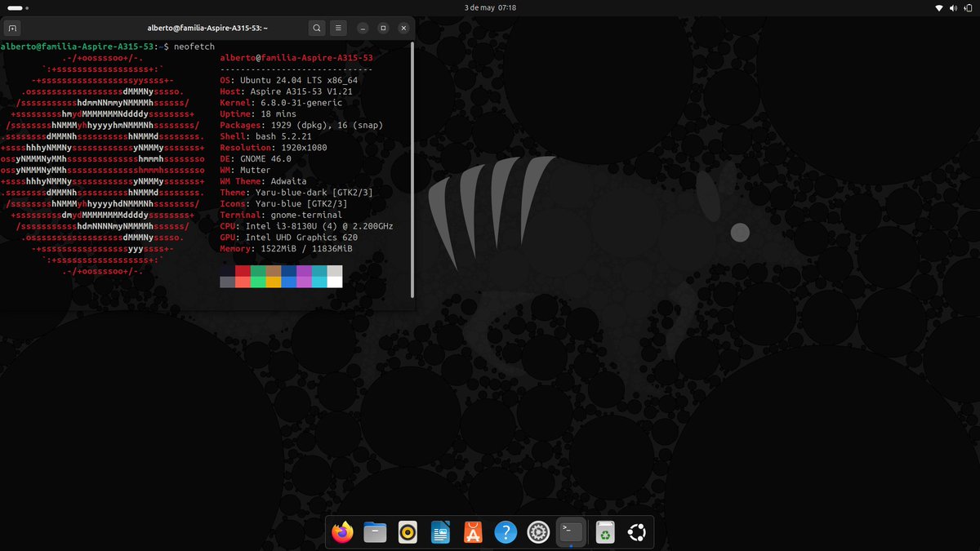Click the terminal vertical scrollbar
Image resolution: width=980 pixels, height=551 pixels.
point(412,170)
